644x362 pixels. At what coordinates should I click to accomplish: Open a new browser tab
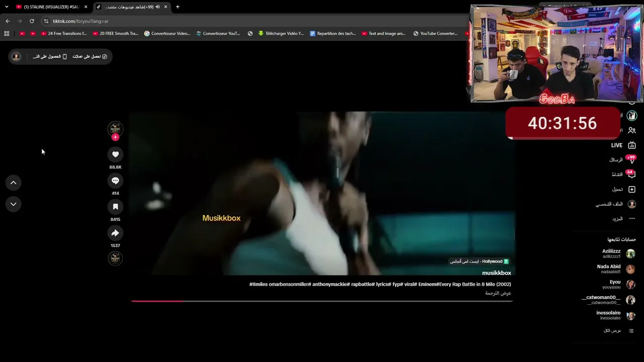tap(178, 7)
